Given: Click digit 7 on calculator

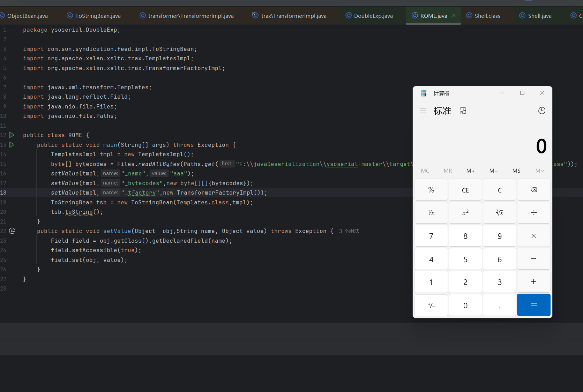Looking at the screenshot, I should tap(431, 236).
